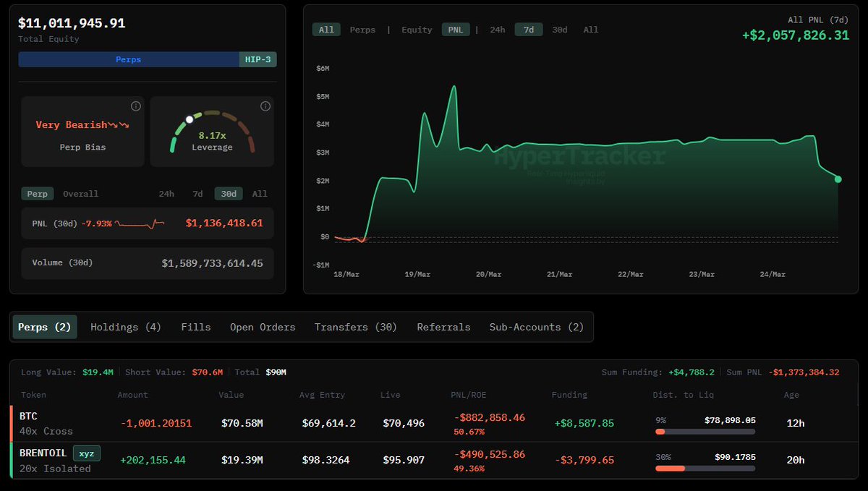Switch stats from Perp to Overall
The height and width of the screenshot is (491, 868).
coord(80,193)
